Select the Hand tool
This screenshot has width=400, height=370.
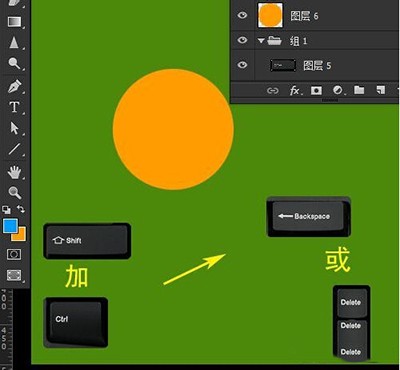(x=14, y=172)
